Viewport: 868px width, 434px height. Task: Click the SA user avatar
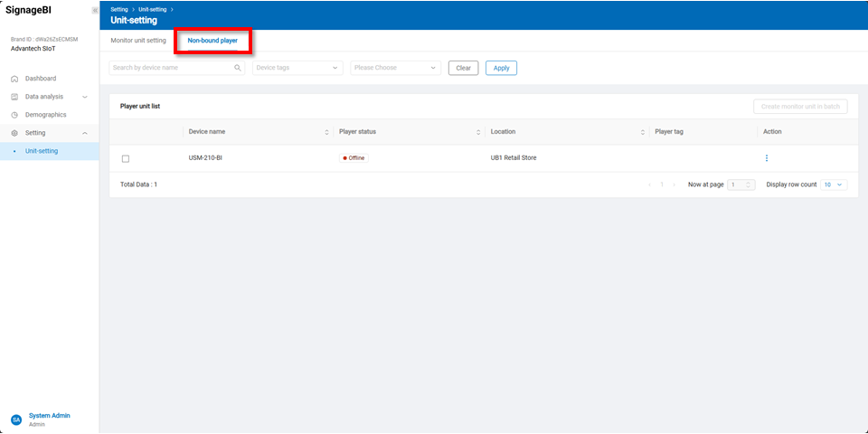pyautogui.click(x=16, y=420)
